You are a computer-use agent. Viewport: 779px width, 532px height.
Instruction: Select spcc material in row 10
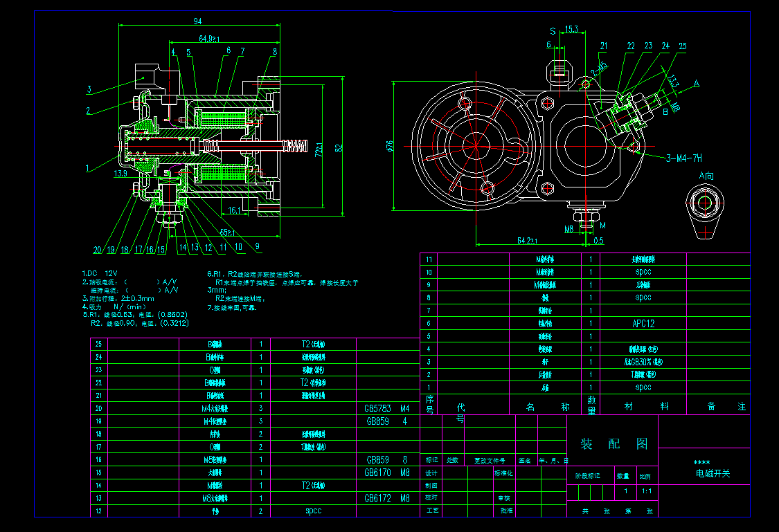tap(643, 272)
